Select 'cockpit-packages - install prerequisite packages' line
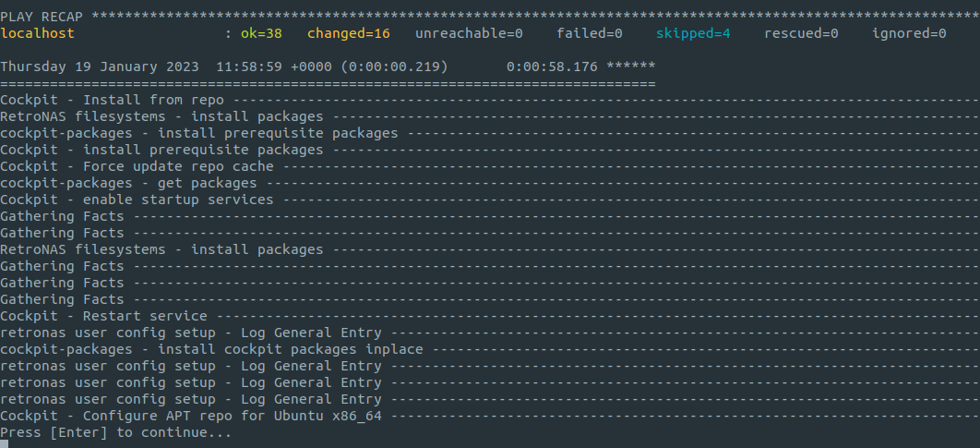This screenshot has width=980, height=448. [x=198, y=133]
